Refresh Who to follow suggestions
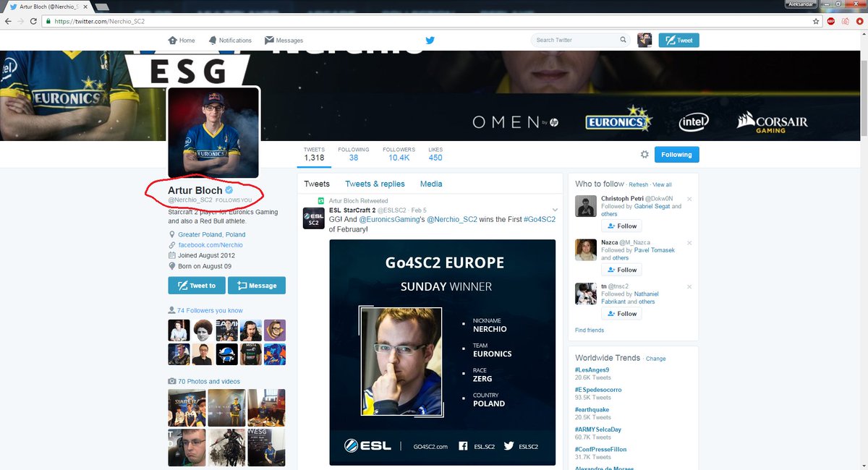This screenshot has height=470, width=868. pyautogui.click(x=638, y=185)
